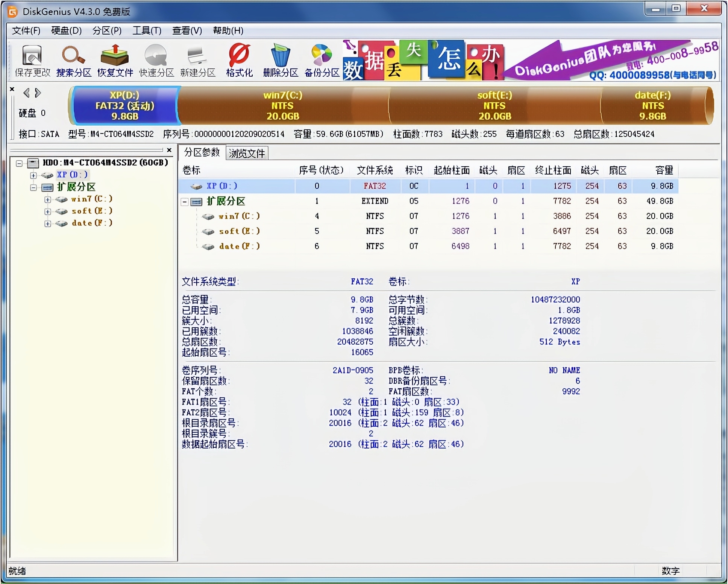Click status bar indicator 数字
This screenshot has height=584, width=728.
pos(671,571)
